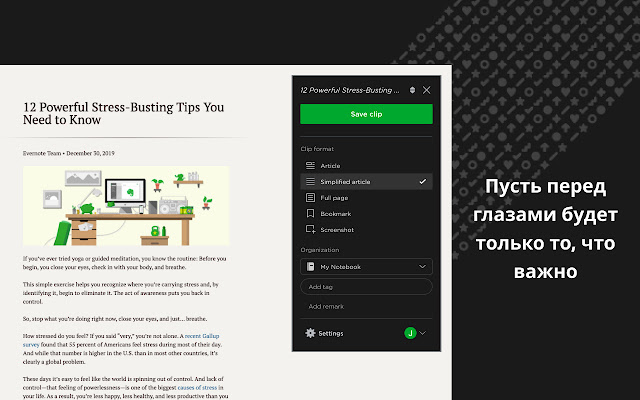
Task: Select the Bookmark clip format
Action: [366, 213]
